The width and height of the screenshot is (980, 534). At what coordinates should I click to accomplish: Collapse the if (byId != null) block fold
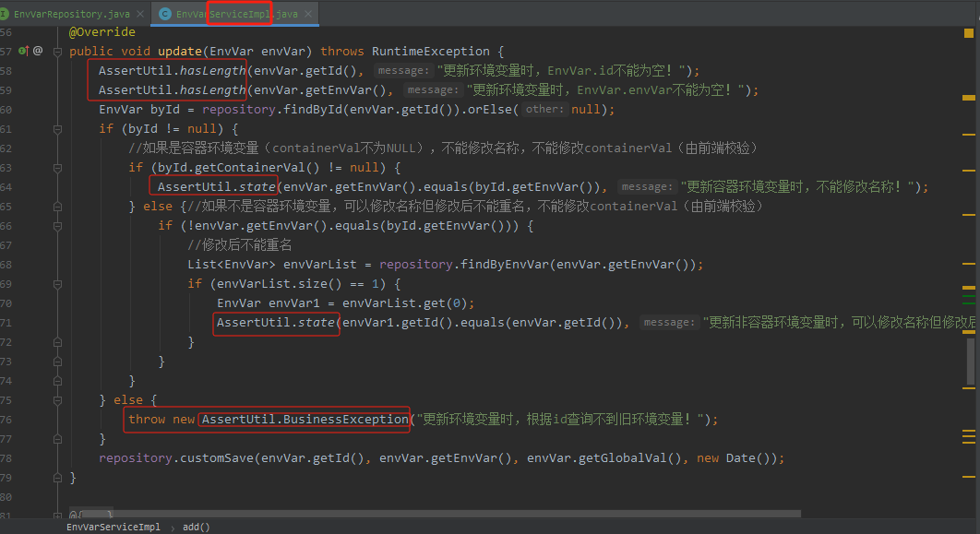coord(57,129)
